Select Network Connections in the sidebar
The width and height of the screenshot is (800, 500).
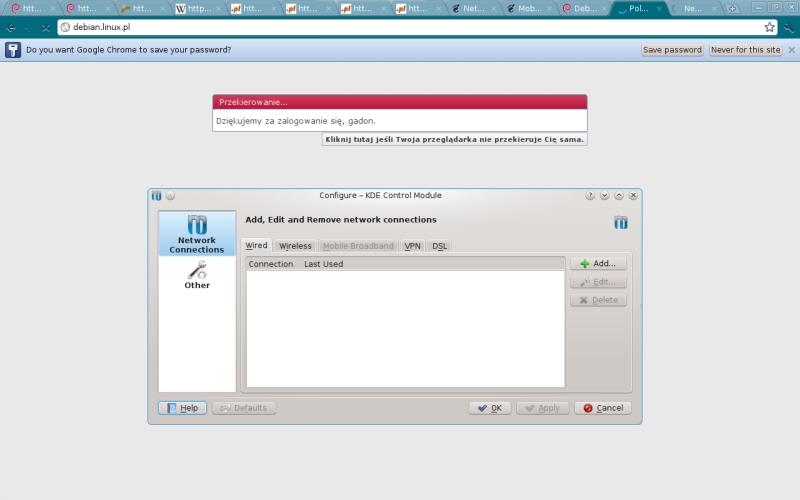197,234
